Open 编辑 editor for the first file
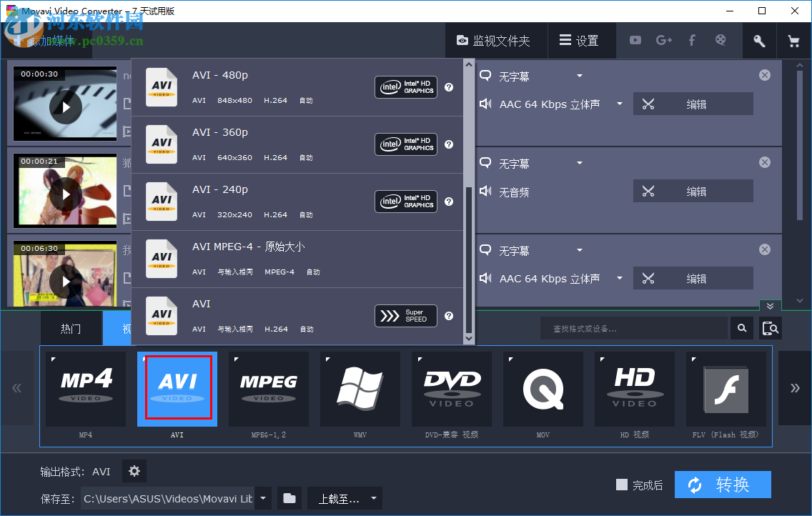 click(693, 103)
